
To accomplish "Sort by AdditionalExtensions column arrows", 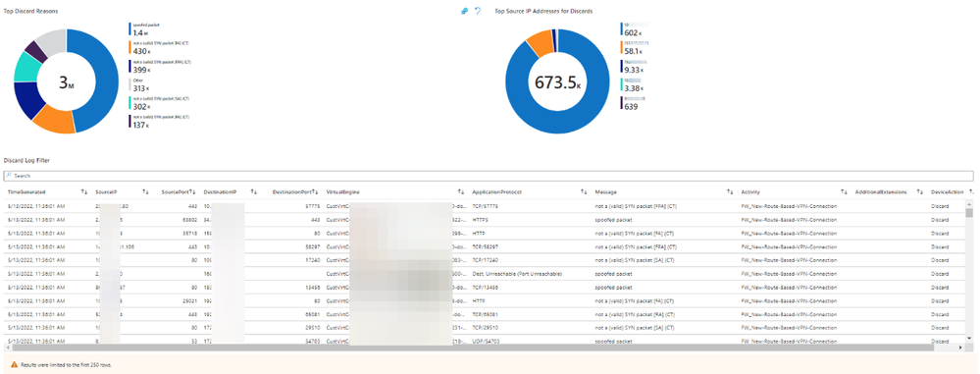I will click(x=920, y=192).
